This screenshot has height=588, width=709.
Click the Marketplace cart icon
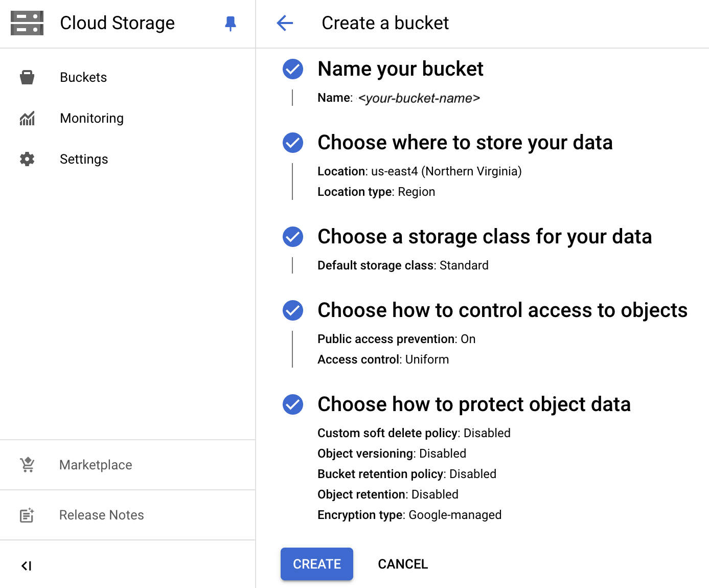pyautogui.click(x=27, y=465)
